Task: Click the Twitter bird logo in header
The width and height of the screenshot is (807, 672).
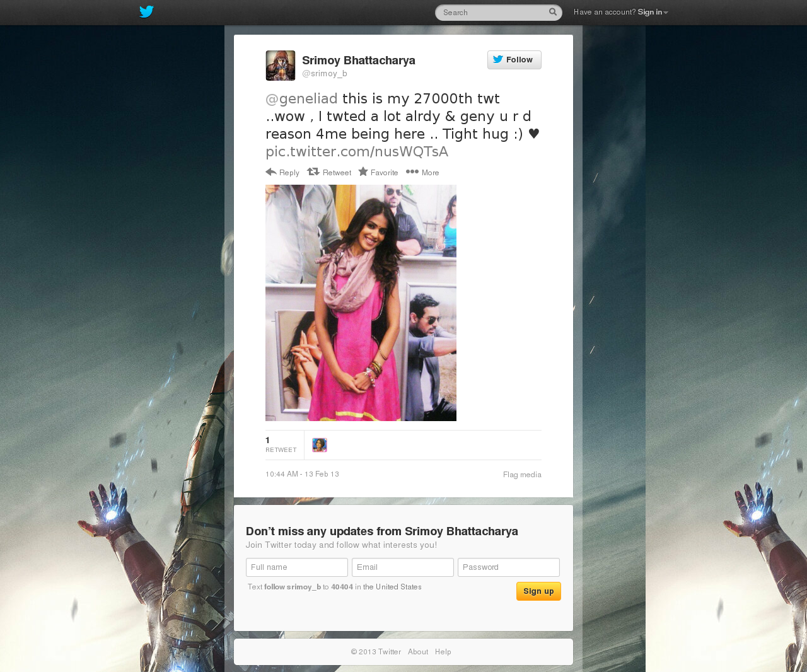Action: [146, 12]
